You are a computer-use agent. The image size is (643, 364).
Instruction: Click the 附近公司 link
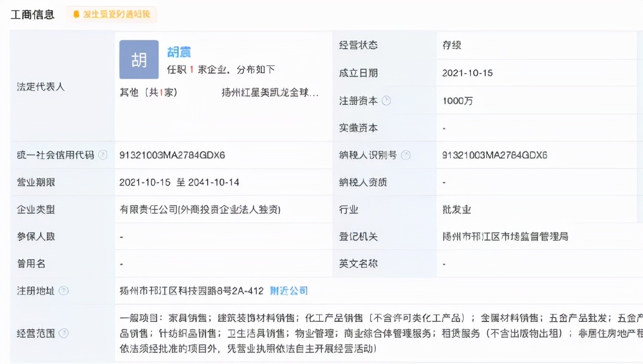pyautogui.click(x=289, y=291)
